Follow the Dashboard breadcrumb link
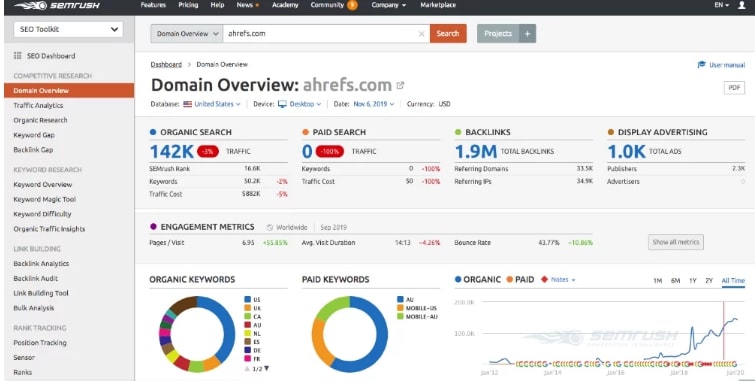Image resolution: width=756 pixels, height=386 pixels. tap(166, 65)
